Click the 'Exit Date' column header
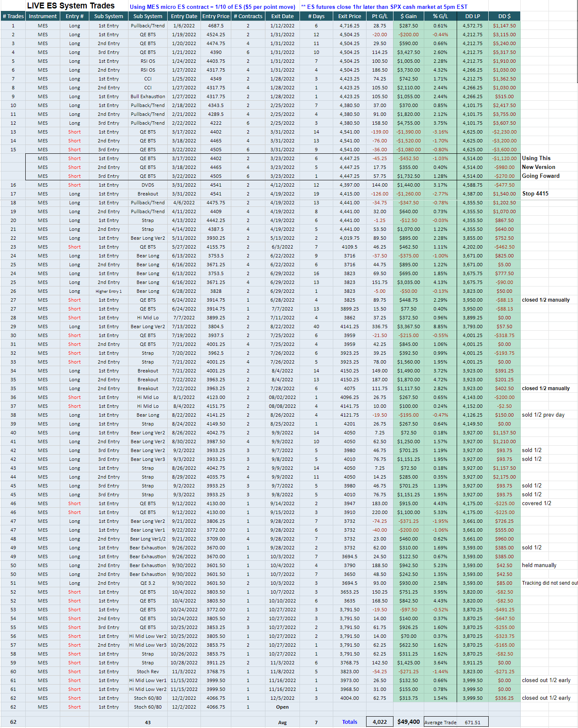This screenshot has width=578, height=728. pyautogui.click(x=282, y=16)
